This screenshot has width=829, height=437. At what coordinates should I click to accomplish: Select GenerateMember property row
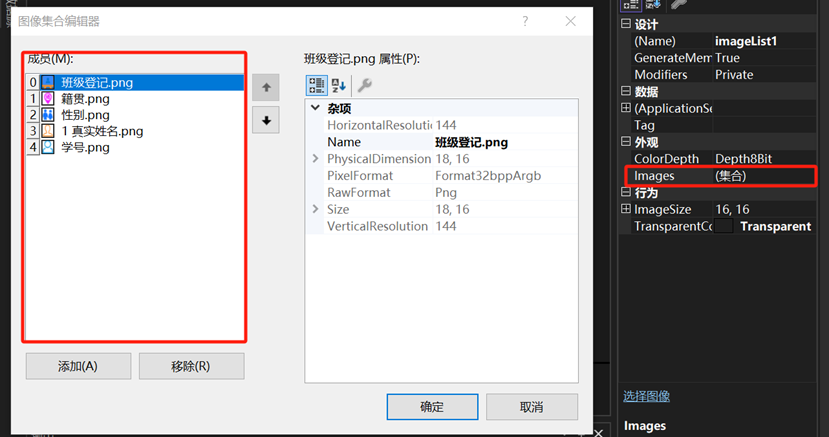pos(724,58)
